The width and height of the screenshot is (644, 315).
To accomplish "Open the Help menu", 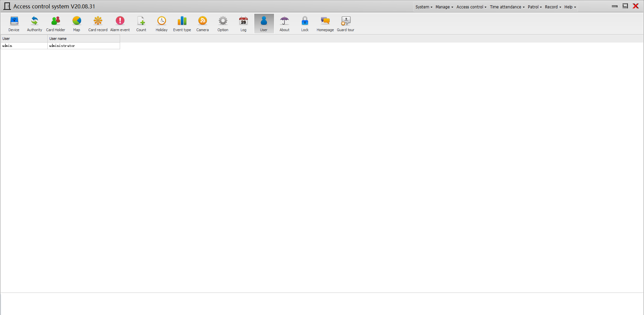I will pos(570,7).
